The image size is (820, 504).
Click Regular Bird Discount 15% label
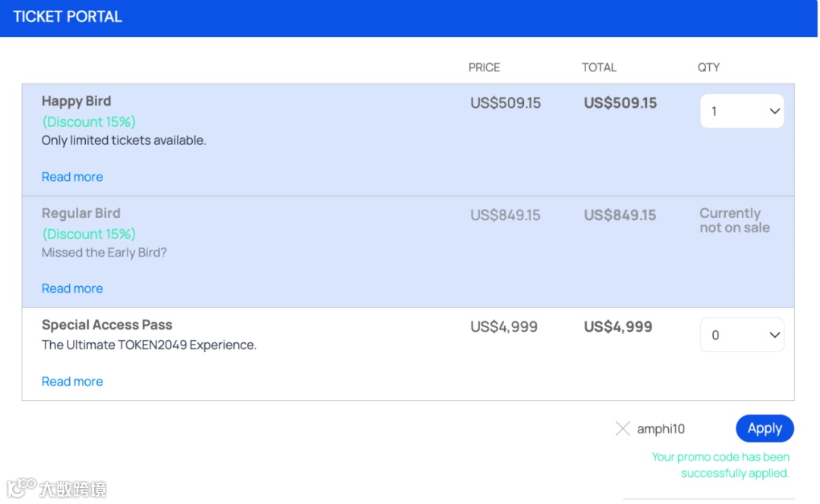89,234
